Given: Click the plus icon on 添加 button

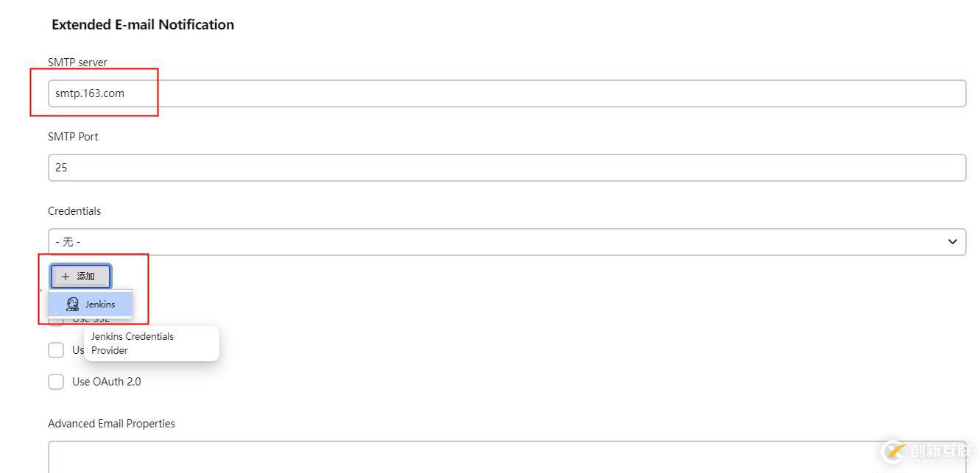Looking at the screenshot, I should [66, 277].
